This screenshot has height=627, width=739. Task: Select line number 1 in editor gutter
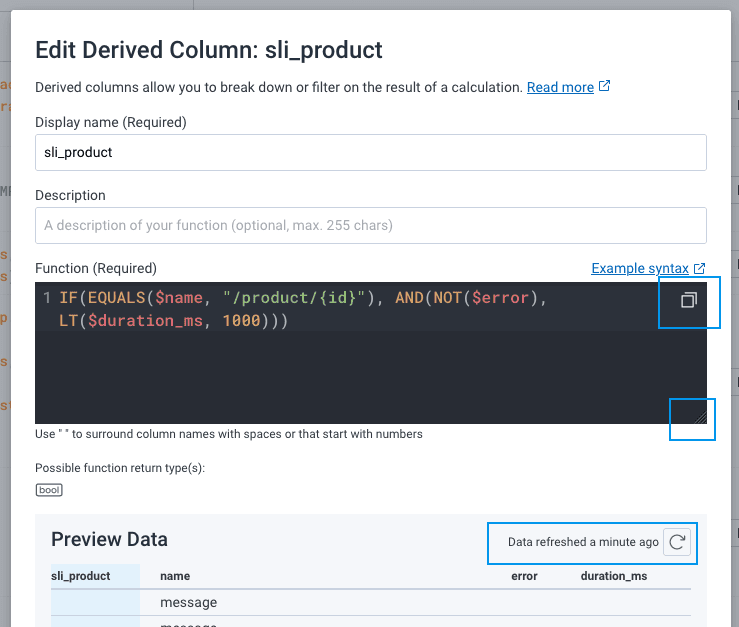(47, 299)
